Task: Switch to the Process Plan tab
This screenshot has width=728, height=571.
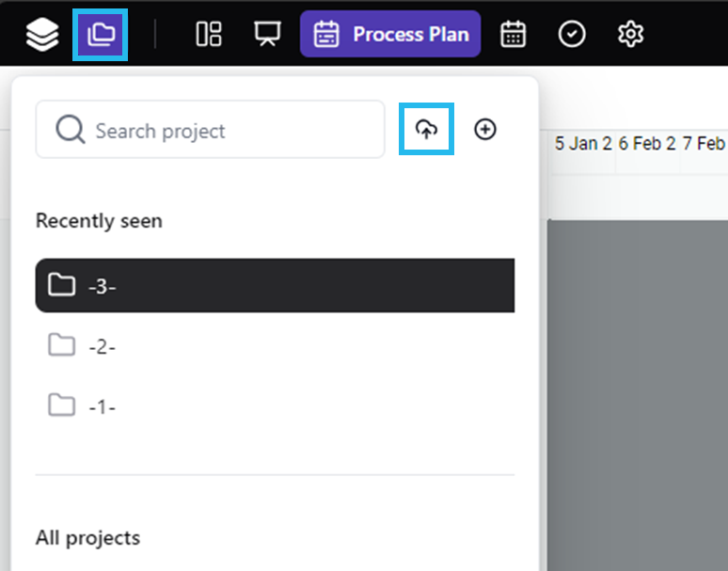Action: (390, 35)
